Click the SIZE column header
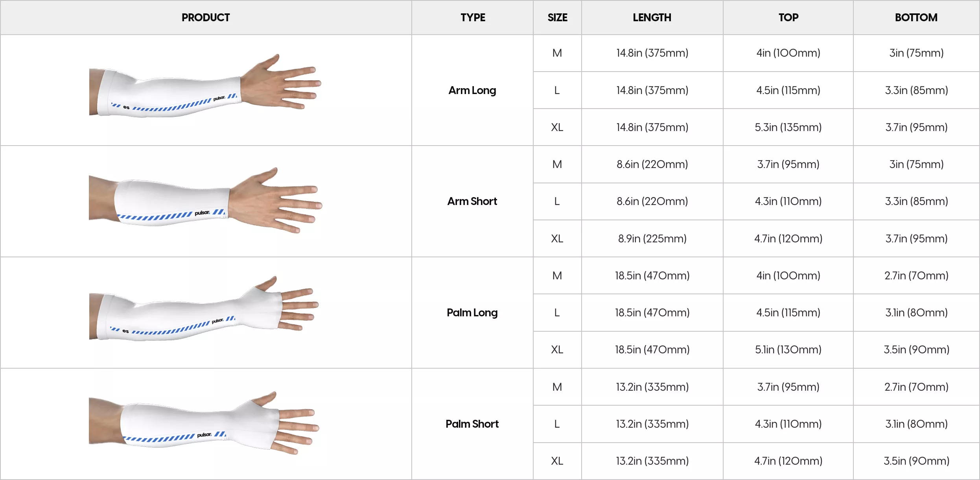980x480 pixels. 557,17
